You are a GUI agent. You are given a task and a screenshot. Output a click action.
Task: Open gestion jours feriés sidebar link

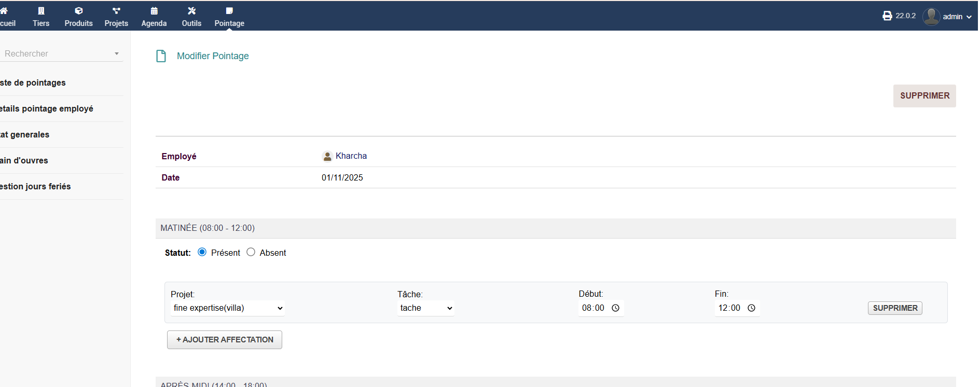[35, 187]
